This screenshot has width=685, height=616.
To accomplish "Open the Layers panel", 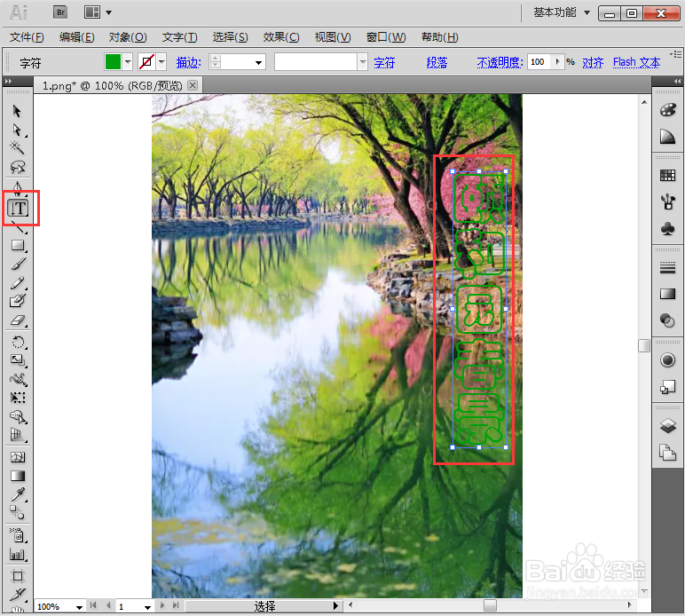I will pyautogui.click(x=667, y=425).
